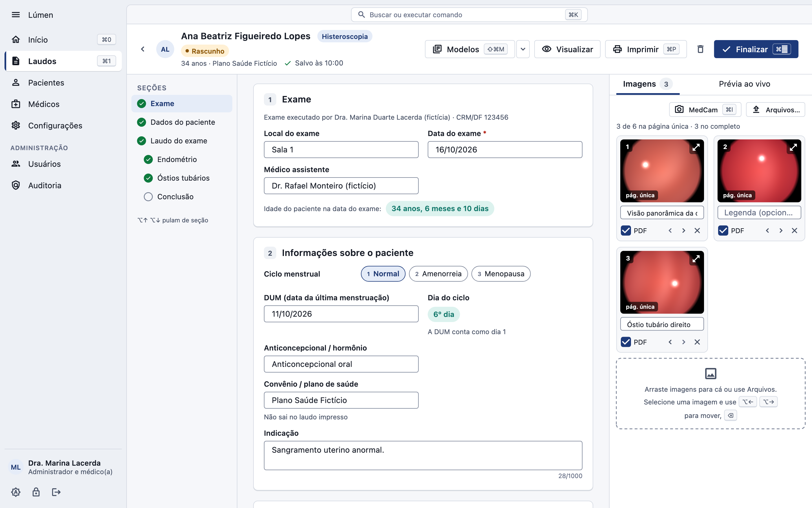Open Local do exame field Sala 1
Screen dimensions: 812x508
point(341,150)
